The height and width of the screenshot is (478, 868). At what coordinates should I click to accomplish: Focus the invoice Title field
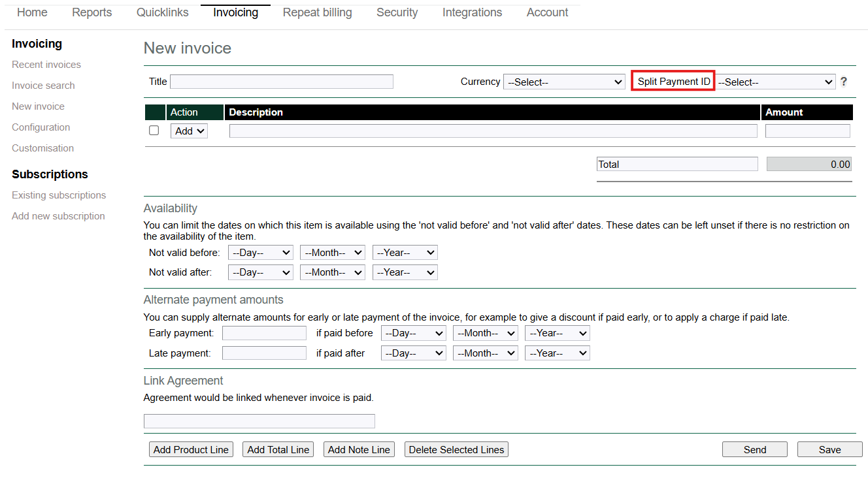(x=282, y=82)
